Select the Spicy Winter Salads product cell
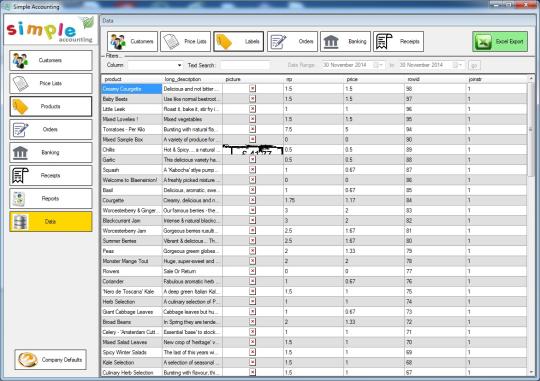Viewport: 540px width, 381px height. pos(132,352)
